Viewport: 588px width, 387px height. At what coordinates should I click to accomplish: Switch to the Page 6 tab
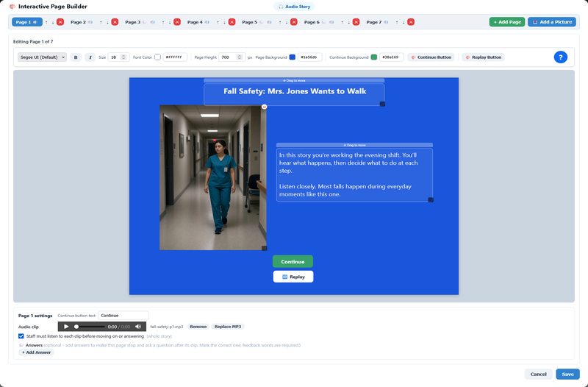(x=319, y=22)
